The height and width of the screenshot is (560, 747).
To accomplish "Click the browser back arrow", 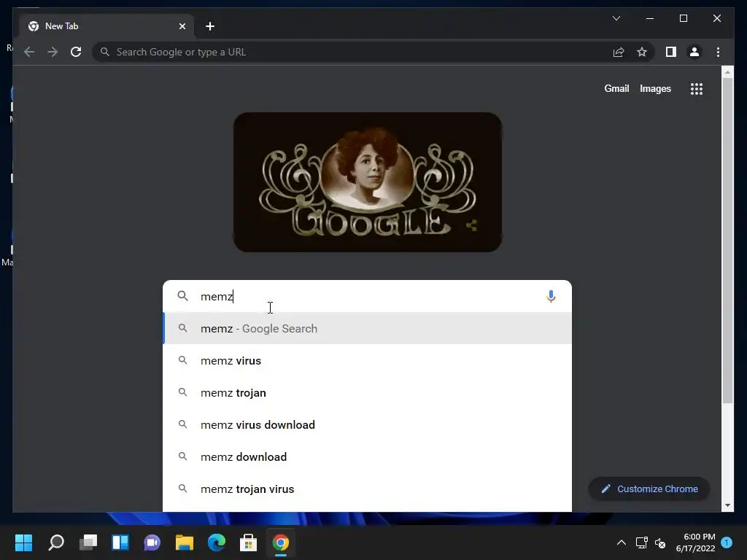I will pyautogui.click(x=29, y=52).
